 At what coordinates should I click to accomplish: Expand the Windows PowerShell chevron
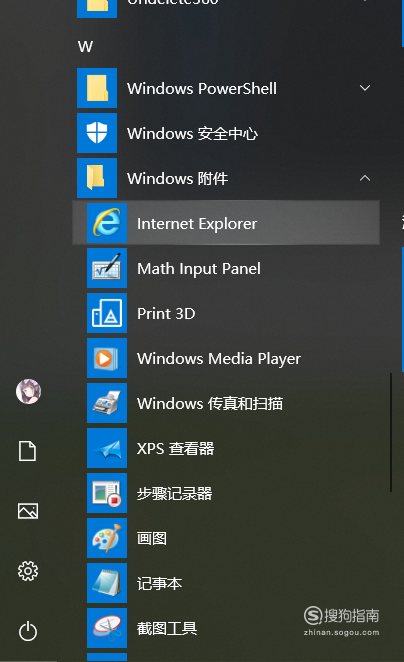coord(365,88)
